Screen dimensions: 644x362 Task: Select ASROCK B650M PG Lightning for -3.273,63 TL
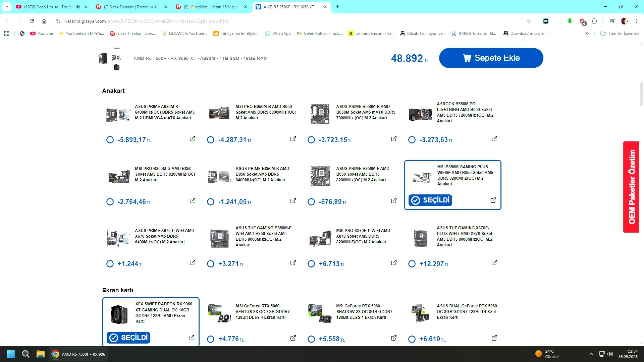[x=412, y=140]
